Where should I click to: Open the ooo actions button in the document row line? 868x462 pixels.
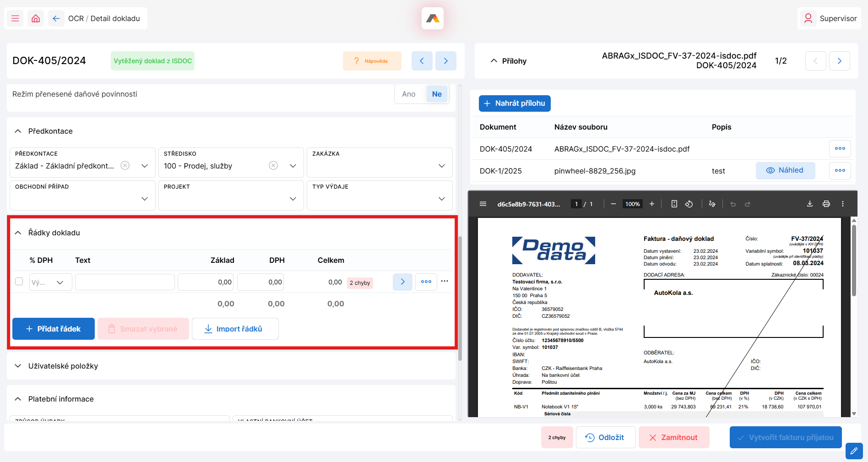426,282
